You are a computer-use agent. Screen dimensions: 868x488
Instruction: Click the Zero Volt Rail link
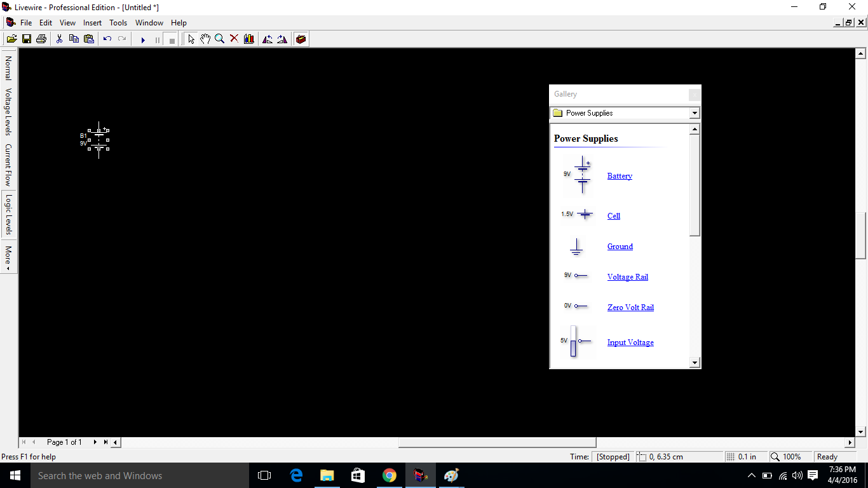click(630, 308)
